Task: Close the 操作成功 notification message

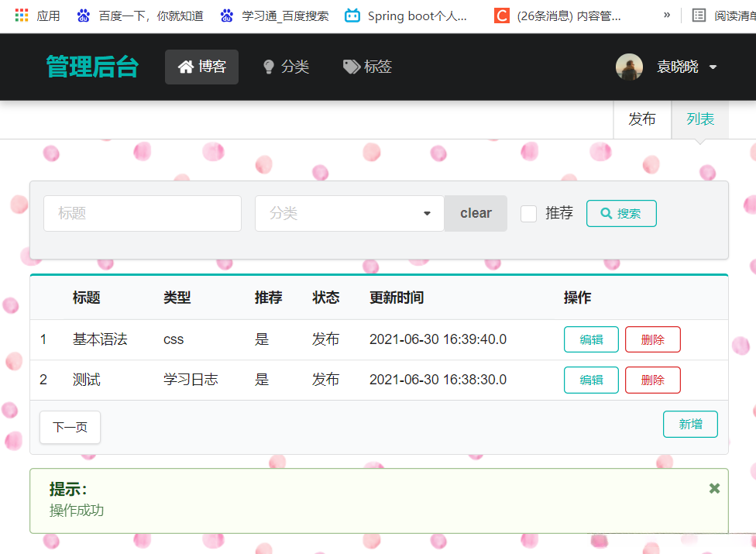Action: click(714, 488)
